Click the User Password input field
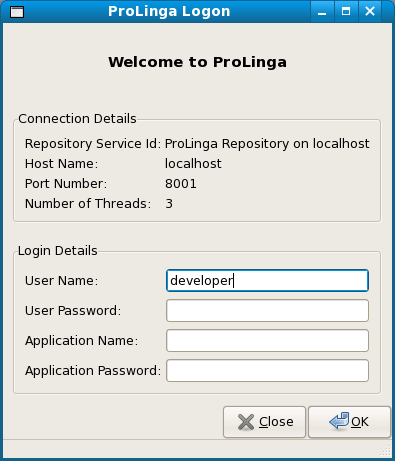This screenshot has width=395, height=461. 267,311
